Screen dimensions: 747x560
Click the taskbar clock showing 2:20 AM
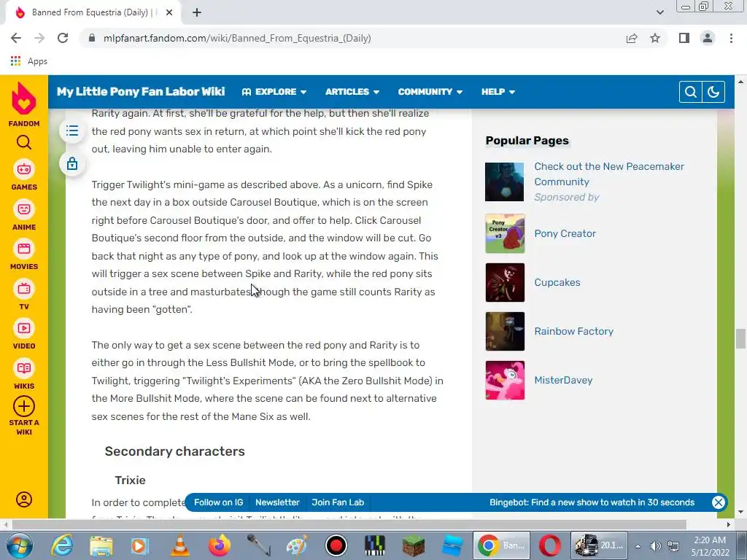(710, 546)
